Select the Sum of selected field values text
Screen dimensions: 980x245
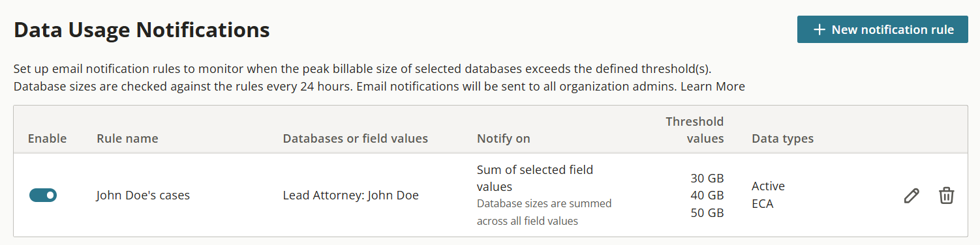click(x=535, y=178)
